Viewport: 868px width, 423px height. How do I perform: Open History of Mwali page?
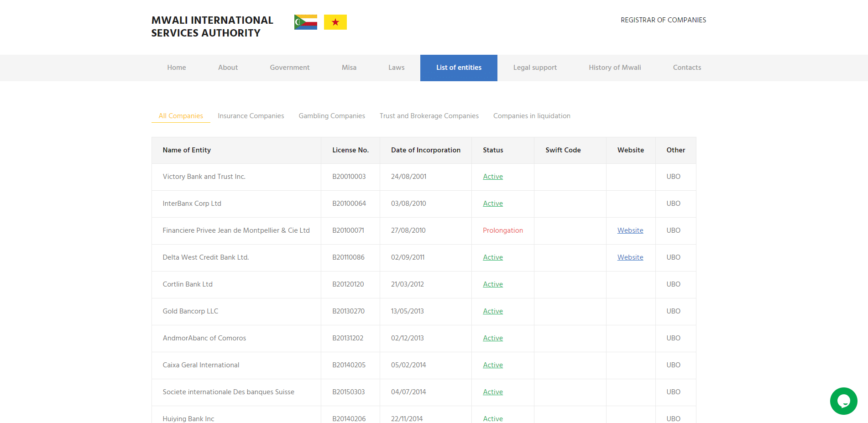point(614,68)
